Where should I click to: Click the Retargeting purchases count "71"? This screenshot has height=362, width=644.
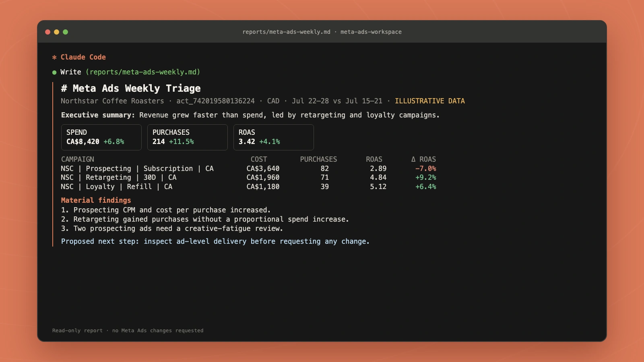(325, 177)
